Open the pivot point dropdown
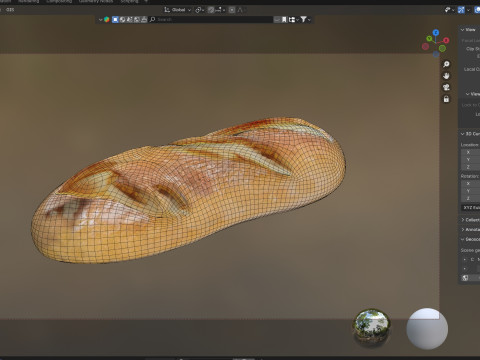 200,10
